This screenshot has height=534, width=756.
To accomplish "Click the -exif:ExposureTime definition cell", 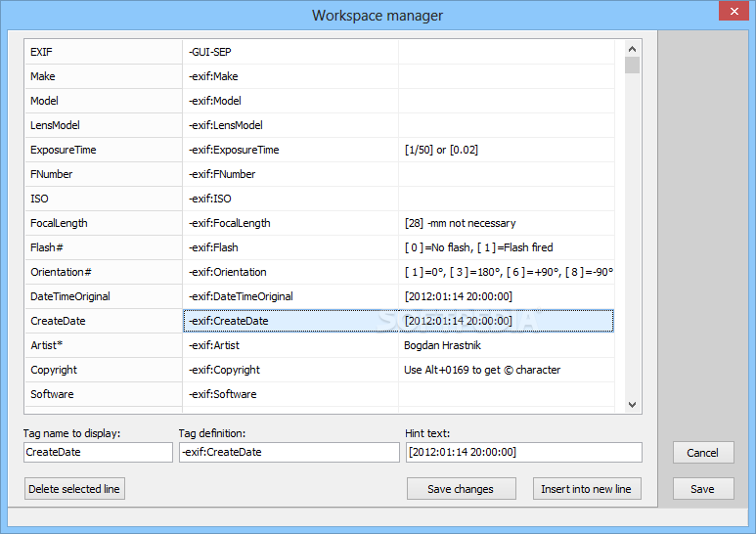I will (x=290, y=150).
